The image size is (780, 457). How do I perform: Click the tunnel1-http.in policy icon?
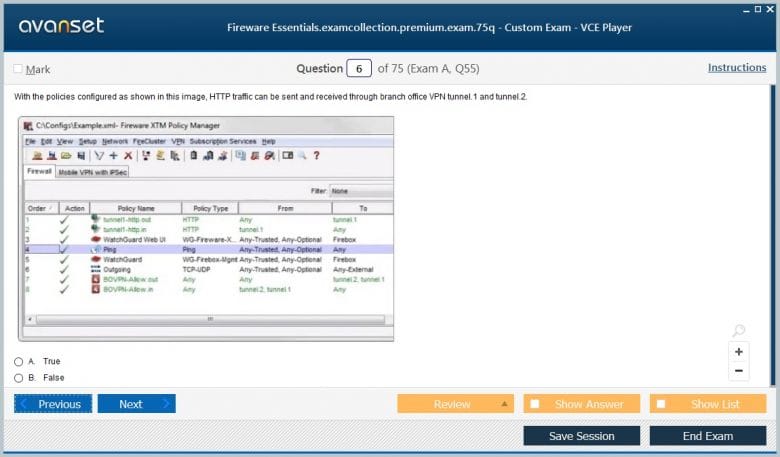pyautogui.click(x=96, y=229)
